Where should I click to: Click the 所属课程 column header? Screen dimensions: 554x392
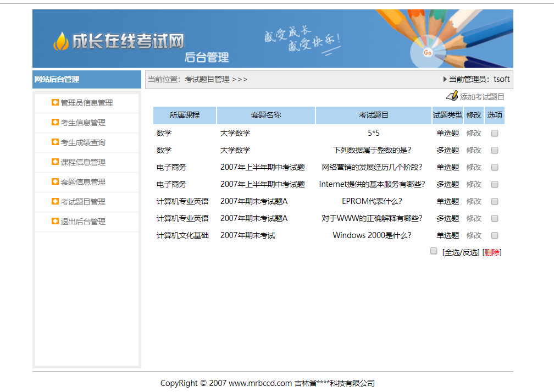pyautogui.click(x=185, y=115)
